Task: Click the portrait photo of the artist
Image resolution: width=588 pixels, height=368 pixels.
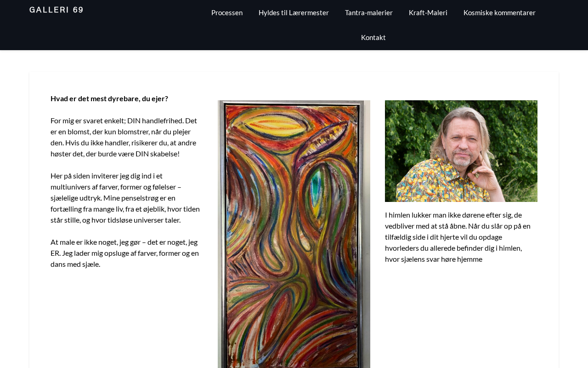Action: pyautogui.click(x=461, y=151)
